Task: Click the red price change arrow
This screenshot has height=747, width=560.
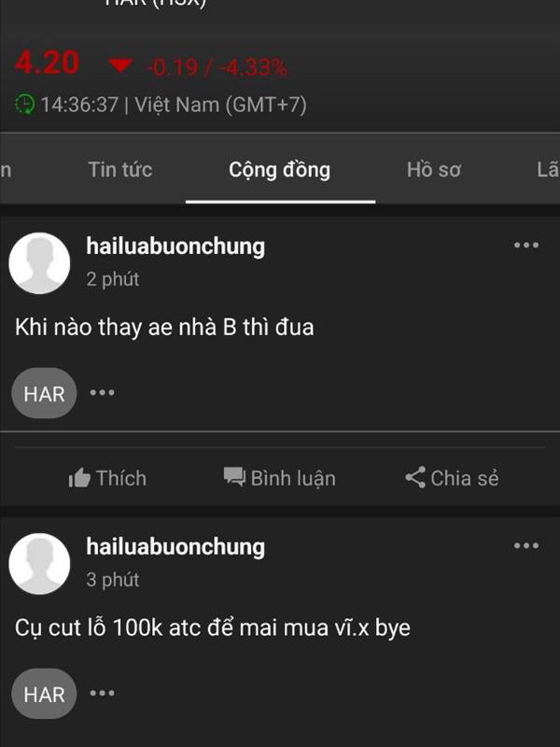Action: tap(120, 65)
